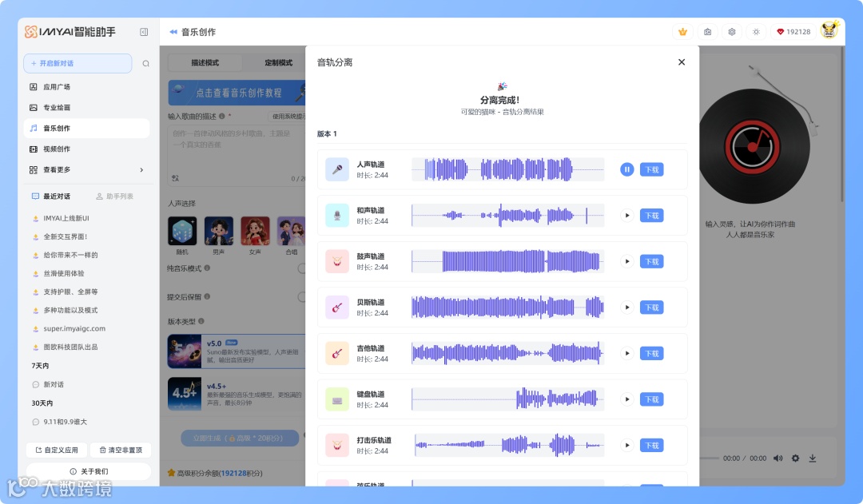The width and height of the screenshot is (863, 504).
Task: Download the song from the player bar
Action: click(813, 458)
